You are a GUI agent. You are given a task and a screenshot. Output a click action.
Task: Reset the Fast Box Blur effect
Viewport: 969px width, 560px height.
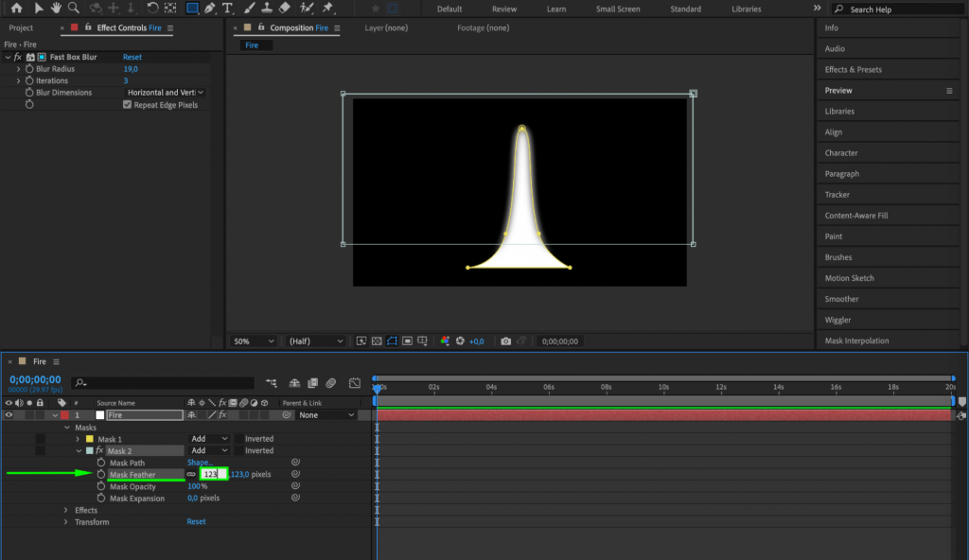tap(131, 57)
